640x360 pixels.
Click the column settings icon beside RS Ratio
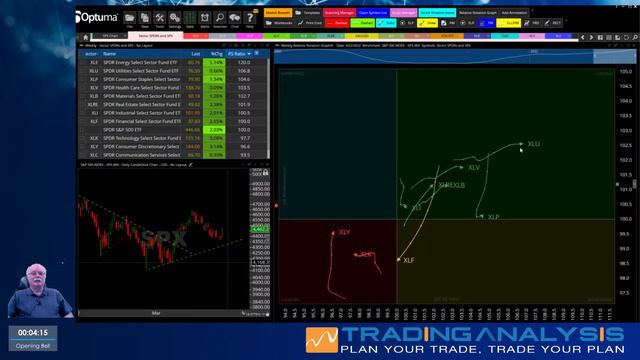256,53
